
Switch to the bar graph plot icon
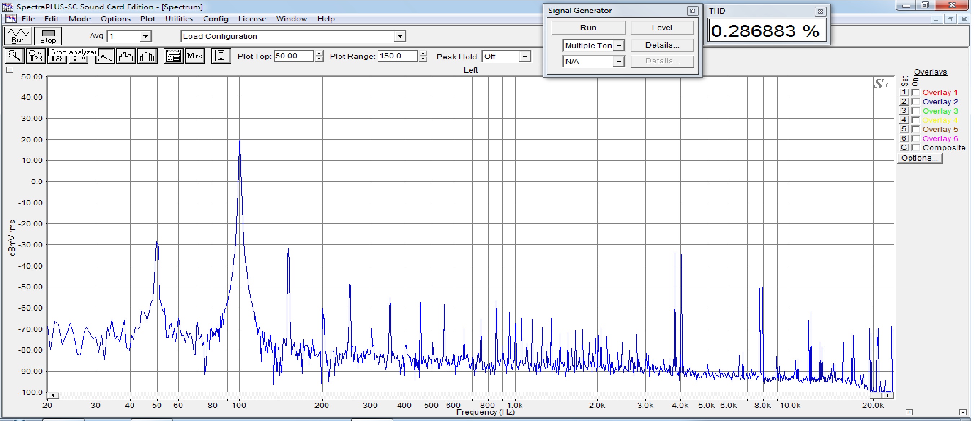147,57
